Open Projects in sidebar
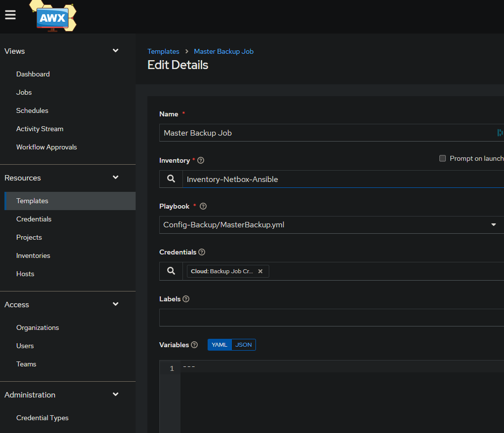This screenshot has width=504, height=433. pyautogui.click(x=29, y=238)
